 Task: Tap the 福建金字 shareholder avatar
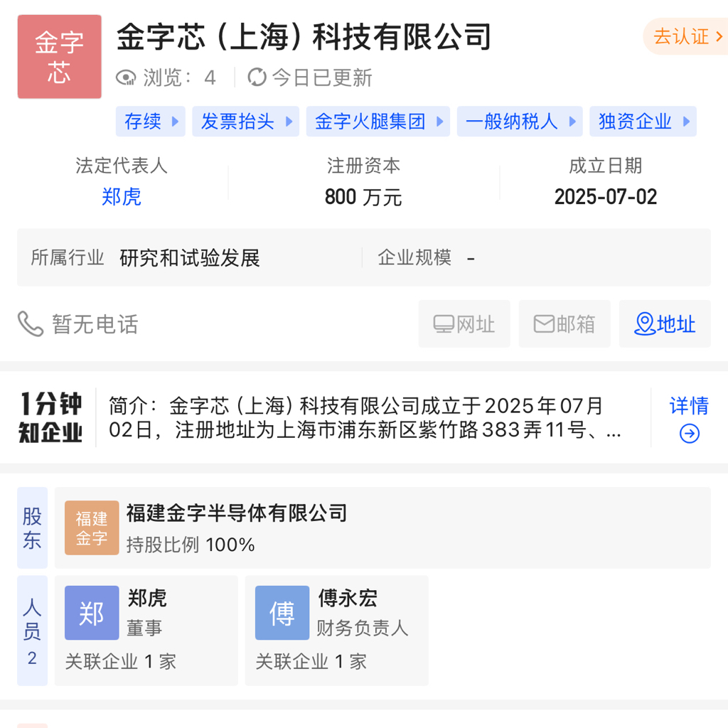point(92,528)
